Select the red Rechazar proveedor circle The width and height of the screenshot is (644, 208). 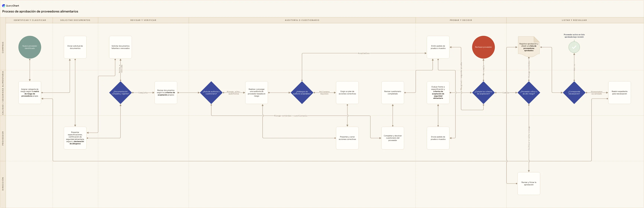(x=483, y=47)
